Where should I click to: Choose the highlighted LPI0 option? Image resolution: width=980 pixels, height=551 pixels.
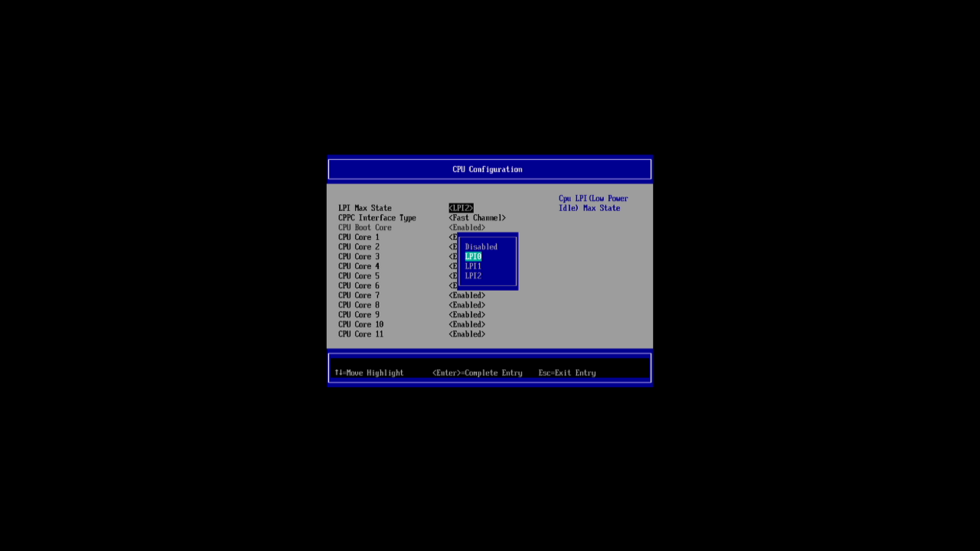point(473,257)
